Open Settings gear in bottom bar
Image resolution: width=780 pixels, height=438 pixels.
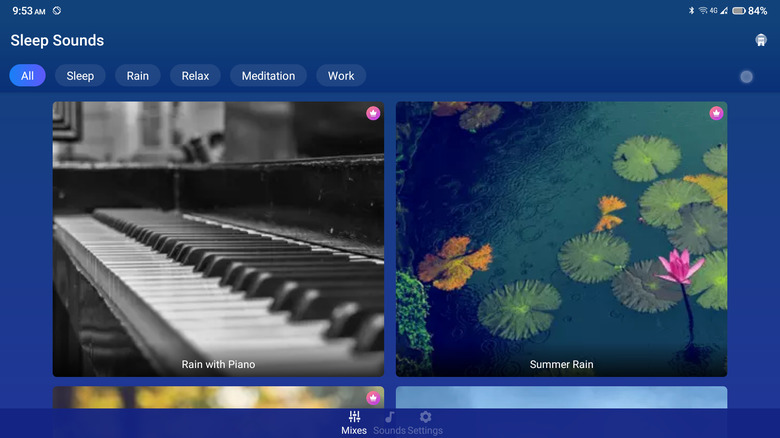425,417
